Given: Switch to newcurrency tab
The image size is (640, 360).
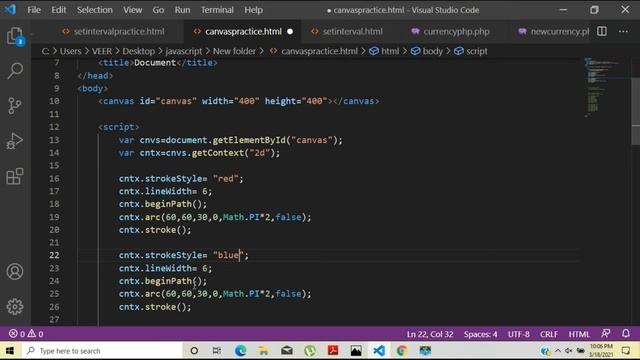Looking at the screenshot, I should coord(553,31).
